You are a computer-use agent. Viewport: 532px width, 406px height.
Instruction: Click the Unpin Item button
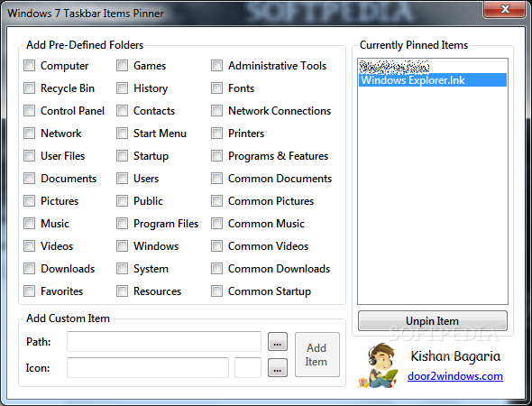[433, 321]
